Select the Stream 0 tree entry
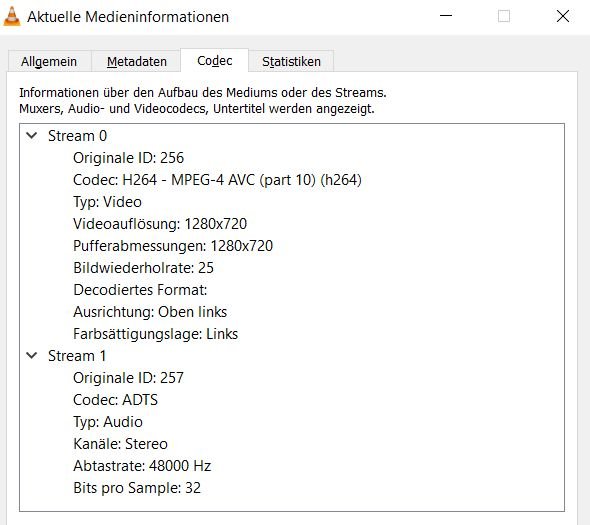 click(78, 136)
